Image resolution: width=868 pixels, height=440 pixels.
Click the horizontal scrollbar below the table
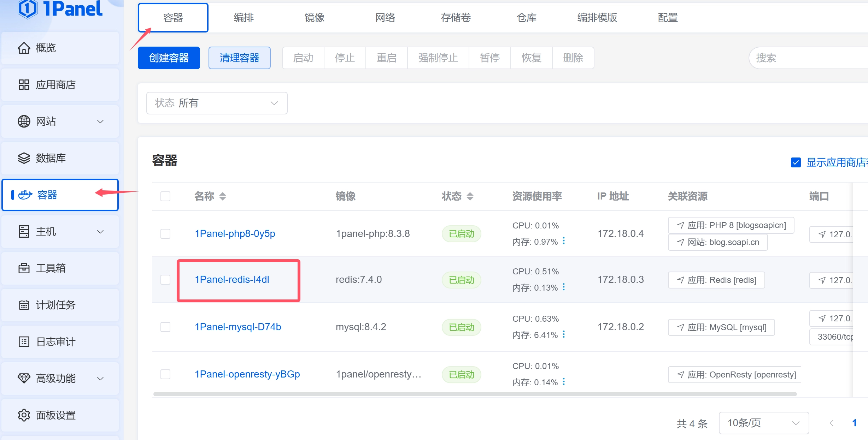(x=475, y=394)
